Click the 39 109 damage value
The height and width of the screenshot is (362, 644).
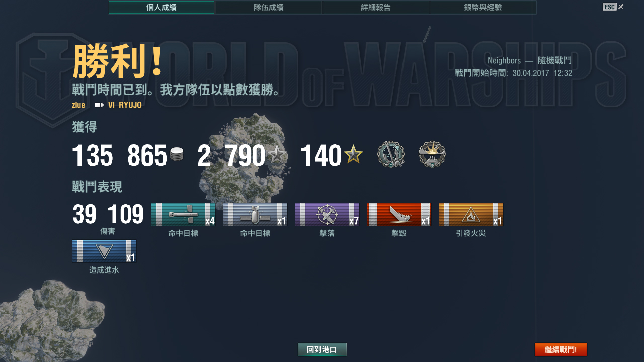108,214
